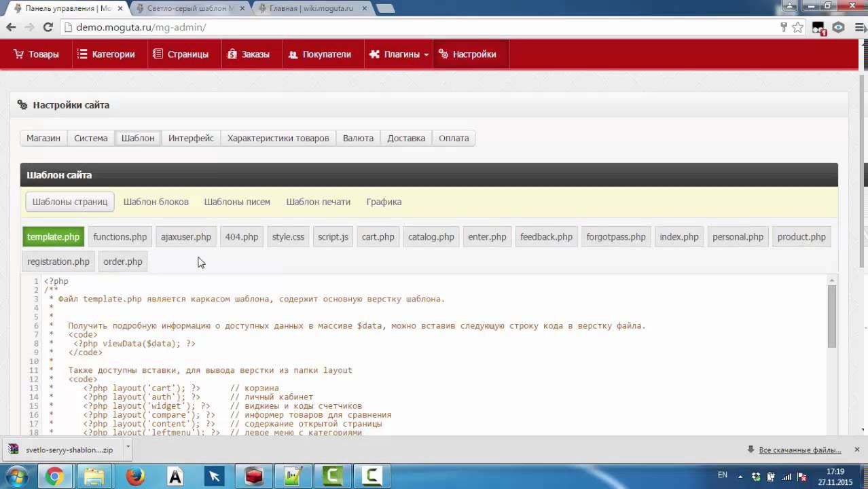Open extension icon with red badge

click(818, 29)
